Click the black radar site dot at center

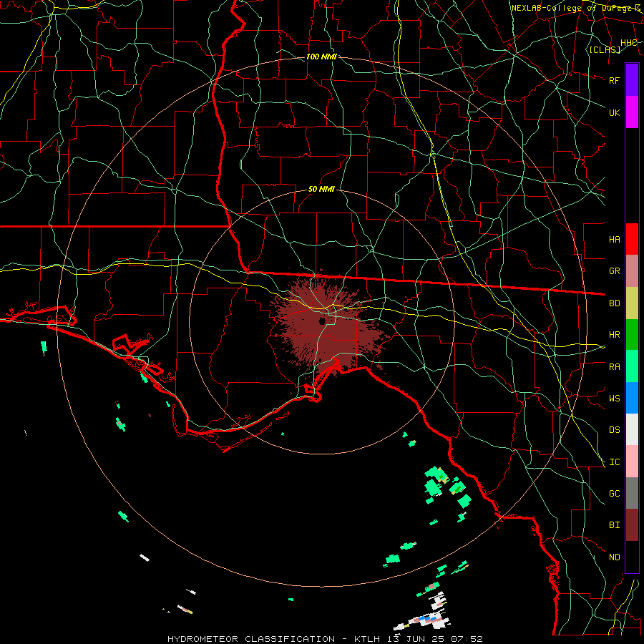coord(322,321)
